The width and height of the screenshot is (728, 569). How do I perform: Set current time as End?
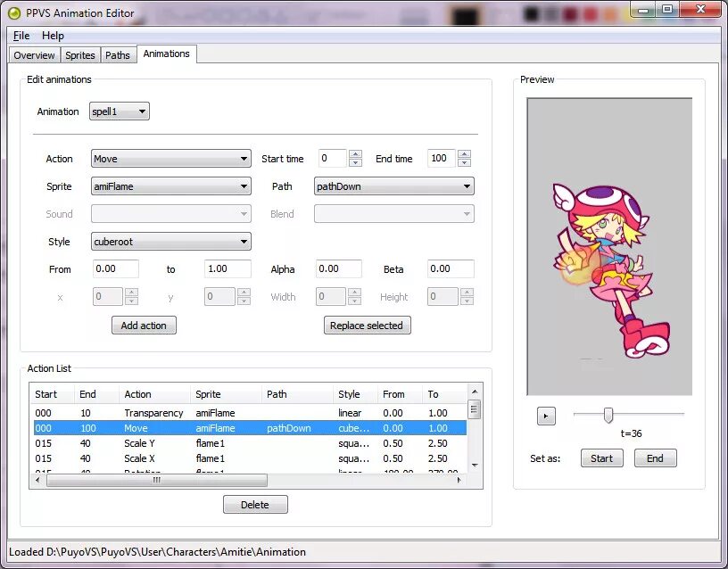pos(655,458)
